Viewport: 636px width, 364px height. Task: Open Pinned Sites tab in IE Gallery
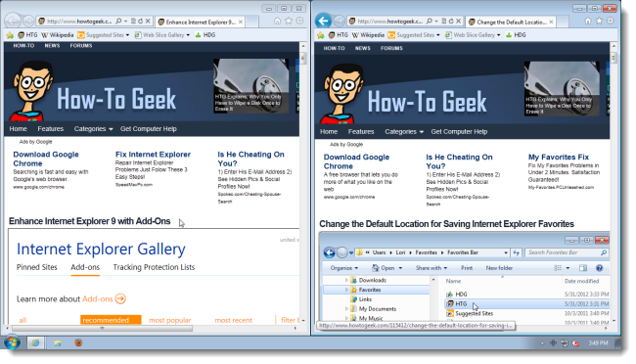tap(37, 267)
